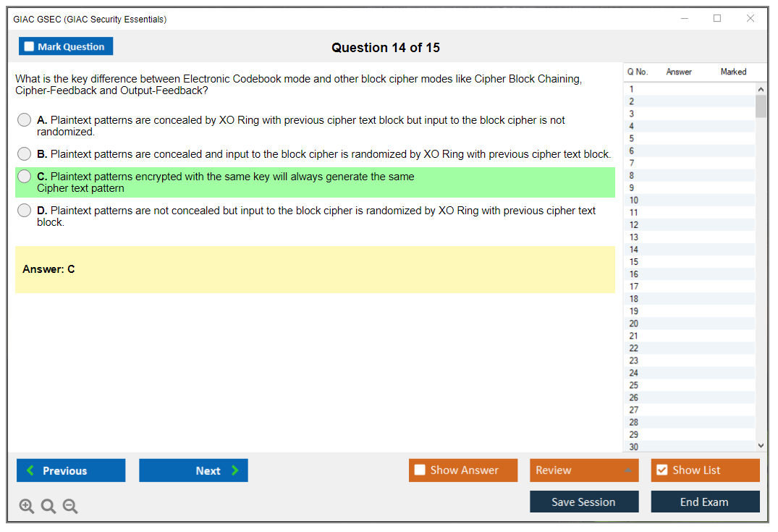Uncheck the Show List checkbox
This screenshot has height=532, width=778.
click(661, 470)
